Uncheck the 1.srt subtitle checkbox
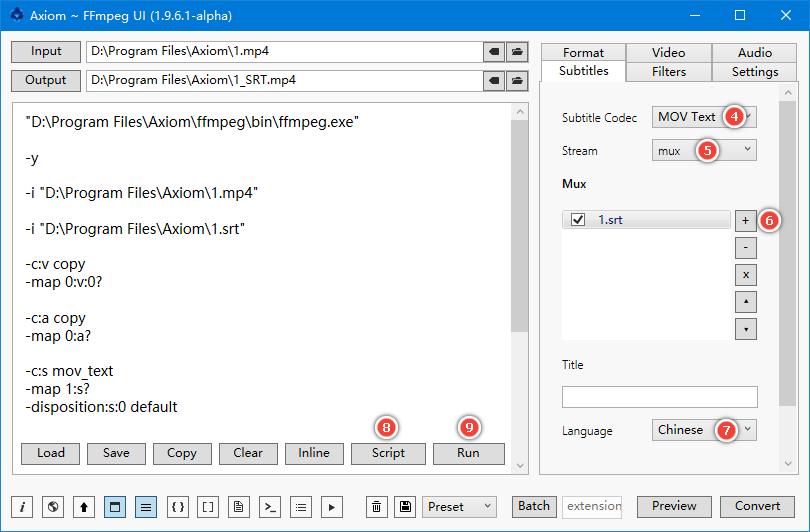Viewport: 810px width, 532px height. click(x=577, y=220)
